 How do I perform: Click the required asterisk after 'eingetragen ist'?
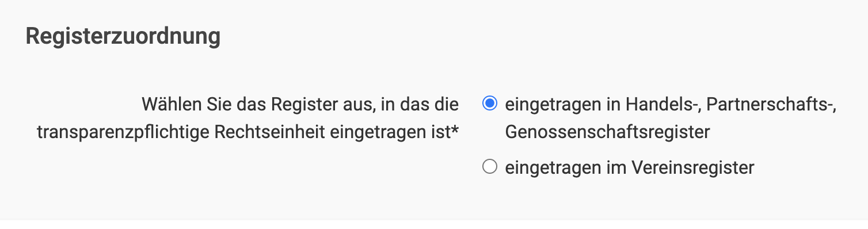coord(455,130)
